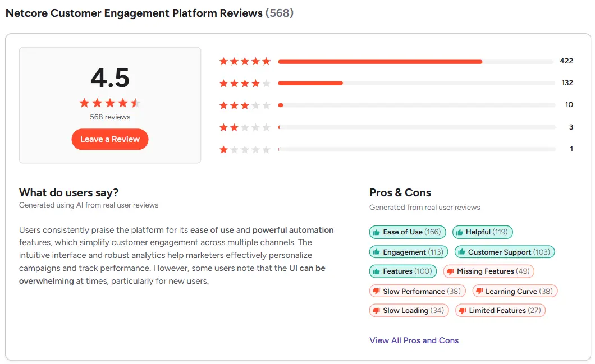Click thumbs-up icon on Ease of Use tag
Viewport: 595px width, 364px height.
377,232
